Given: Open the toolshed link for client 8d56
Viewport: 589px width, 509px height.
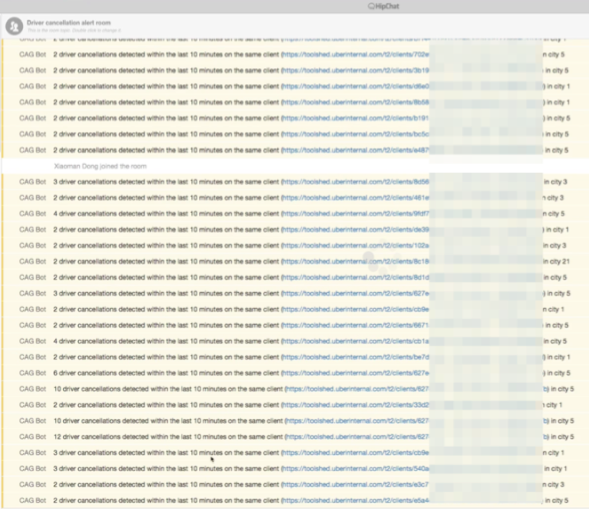Looking at the screenshot, I should click(x=356, y=182).
